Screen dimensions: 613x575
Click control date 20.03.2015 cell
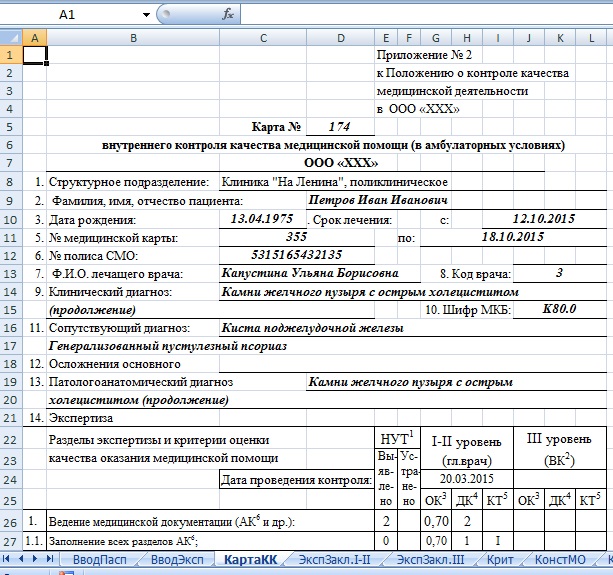pos(466,478)
